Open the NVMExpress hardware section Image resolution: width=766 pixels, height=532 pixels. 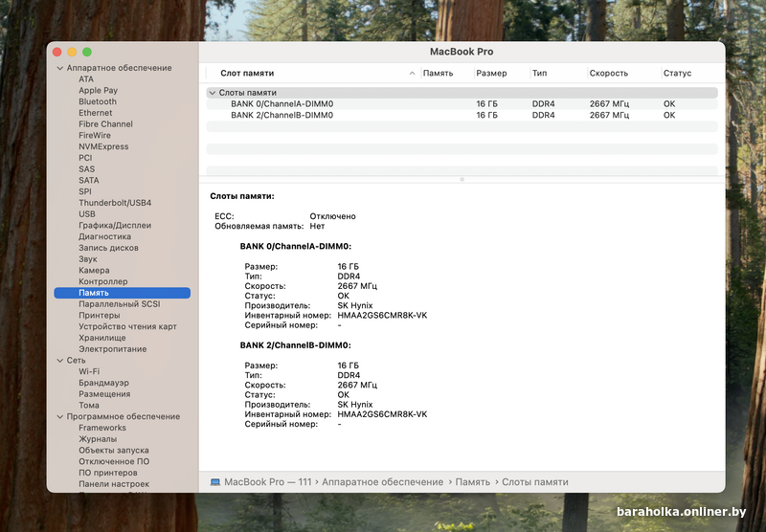click(103, 146)
